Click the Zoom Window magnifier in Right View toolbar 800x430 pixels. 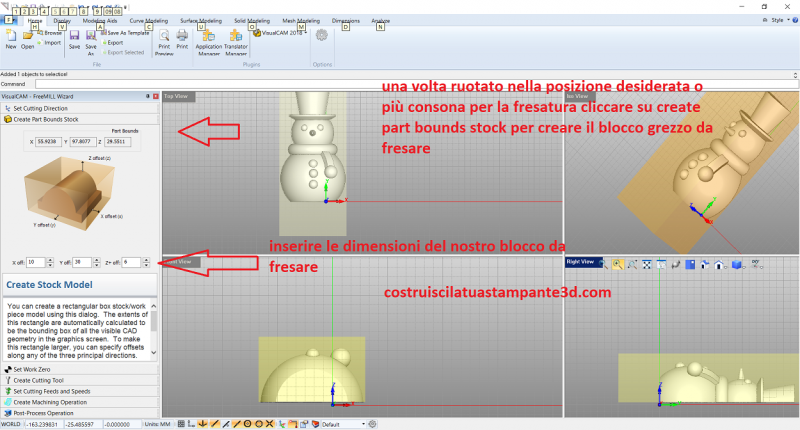tap(604, 264)
